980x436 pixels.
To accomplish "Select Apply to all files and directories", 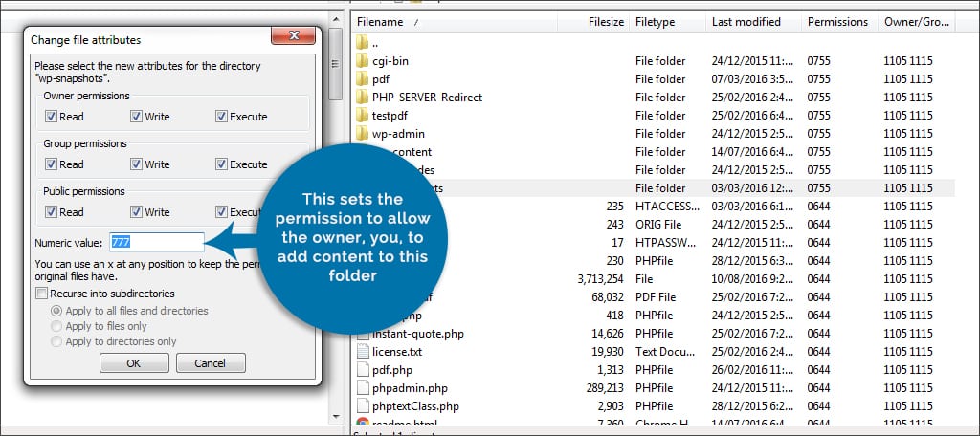I will (56, 311).
